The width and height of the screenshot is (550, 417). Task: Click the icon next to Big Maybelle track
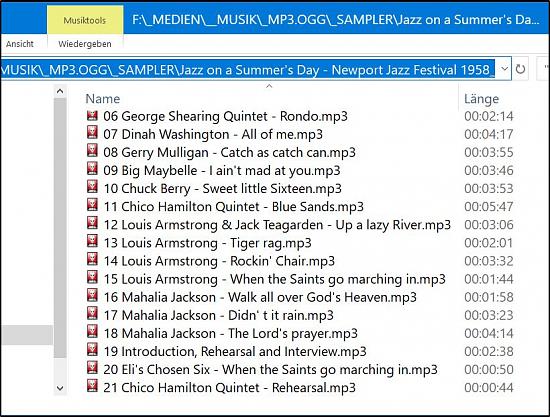point(92,169)
